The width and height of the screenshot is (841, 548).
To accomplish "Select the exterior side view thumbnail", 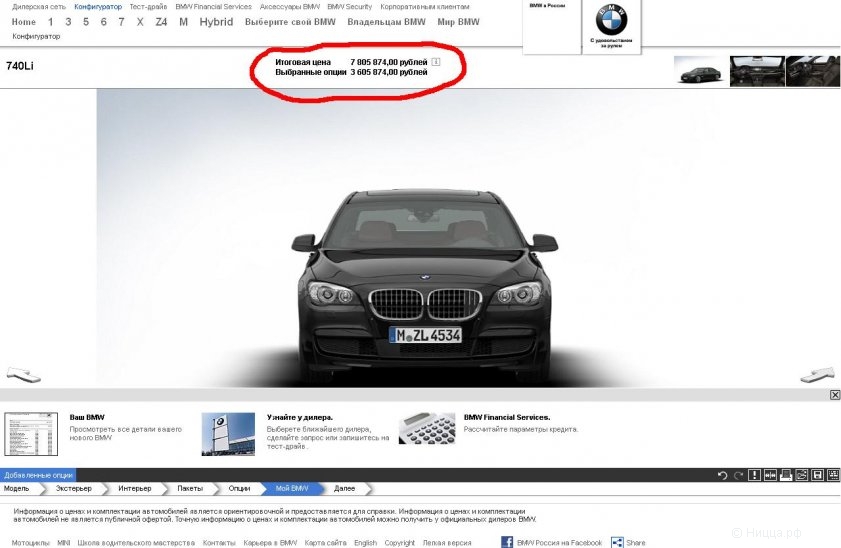I will (x=699, y=71).
